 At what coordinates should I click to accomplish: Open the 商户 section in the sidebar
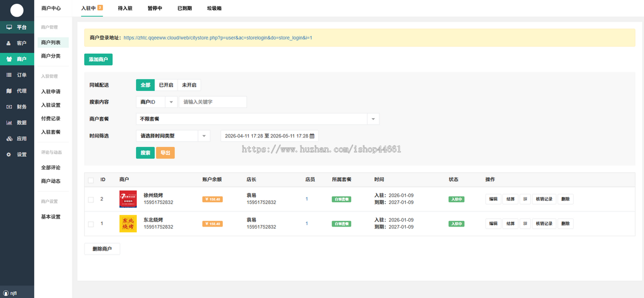[x=17, y=59]
